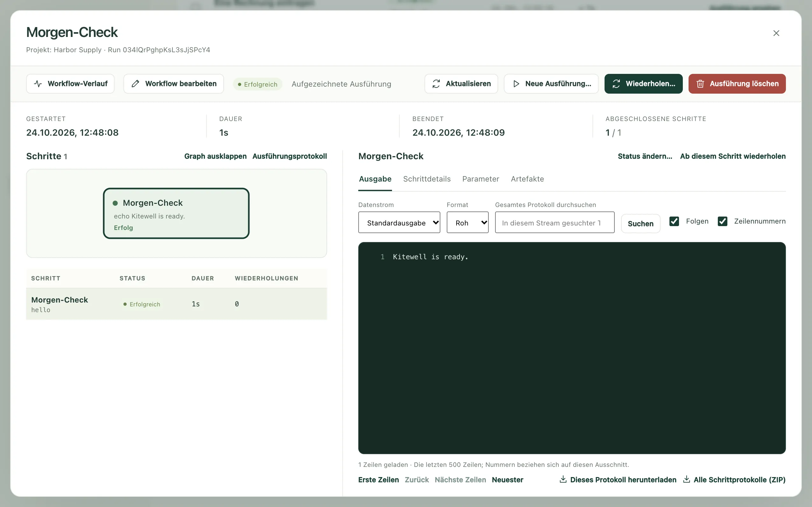The image size is (812, 507).
Task: Open the Ausführungsprotokoll link
Action: tap(290, 156)
